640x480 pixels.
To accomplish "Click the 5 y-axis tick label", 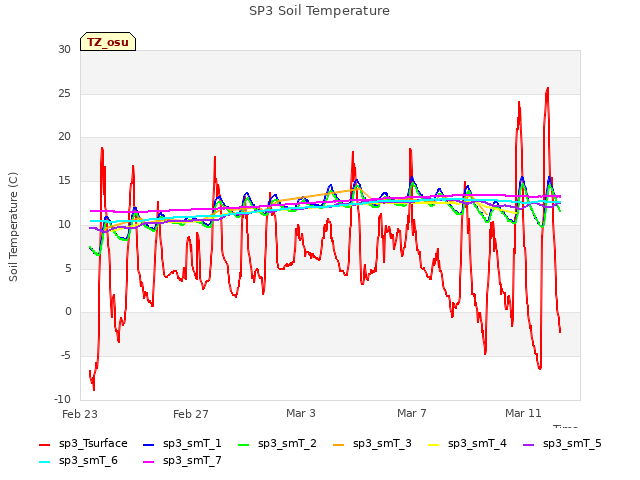I will 68,269.
